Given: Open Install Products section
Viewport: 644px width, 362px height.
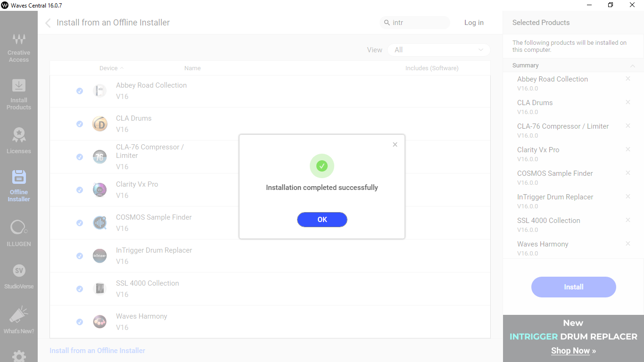Looking at the screenshot, I should point(19,95).
